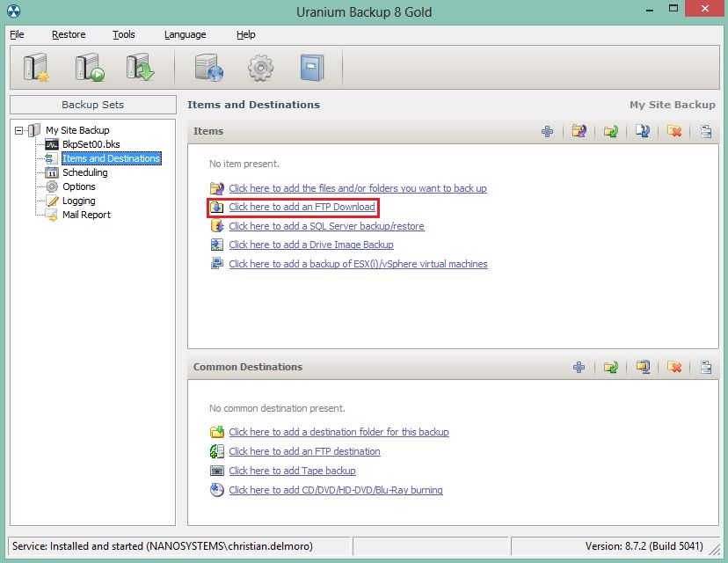Open Options in the backup set tree
The height and width of the screenshot is (563, 728).
point(79,186)
